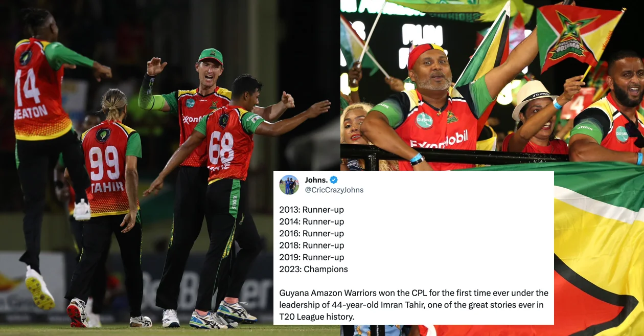This screenshot has width=644, height=336.
Task: Click the Johns profile avatar in tweet
Action: (289, 185)
